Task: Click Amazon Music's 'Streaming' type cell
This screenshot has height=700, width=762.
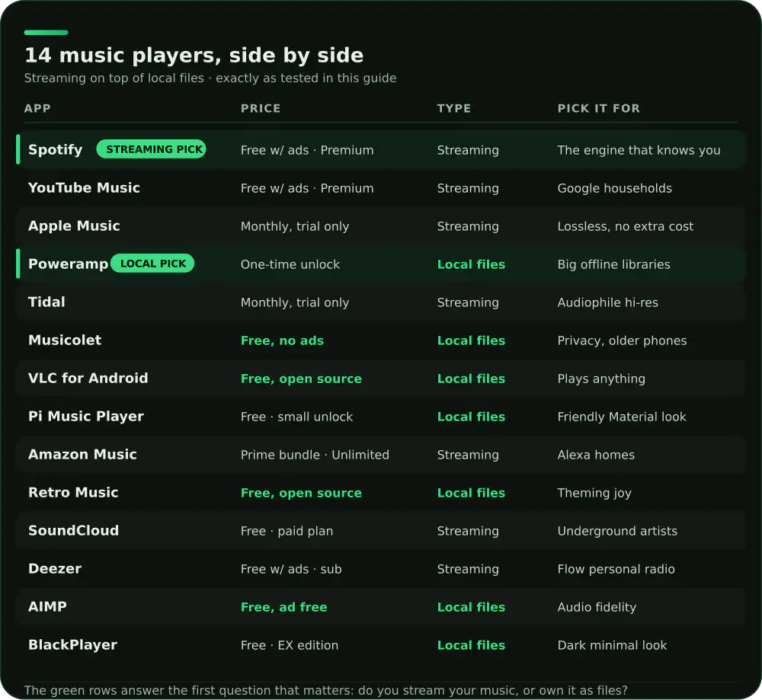Action: point(468,455)
